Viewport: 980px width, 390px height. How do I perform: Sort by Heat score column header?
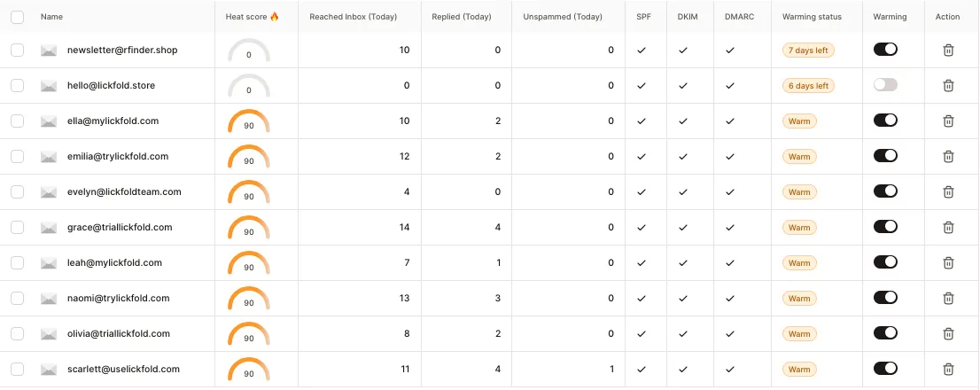[x=252, y=17]
